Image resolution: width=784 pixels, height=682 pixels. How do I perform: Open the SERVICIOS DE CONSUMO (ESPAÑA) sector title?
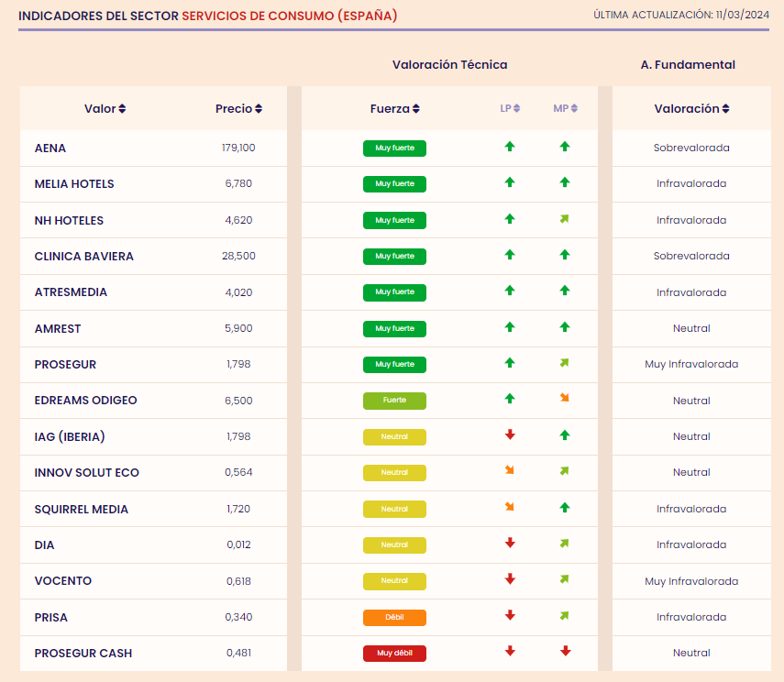tap(290, 16)
